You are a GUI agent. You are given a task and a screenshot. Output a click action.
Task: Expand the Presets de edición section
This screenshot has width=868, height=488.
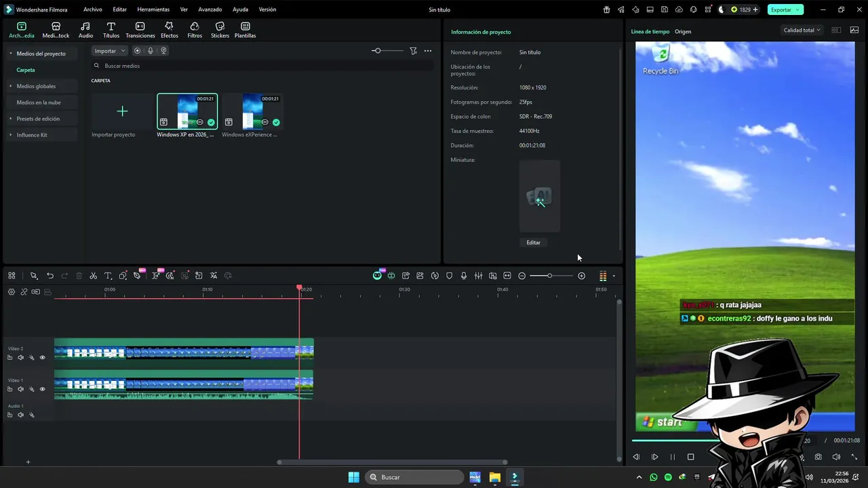click(x=10, y=119)
